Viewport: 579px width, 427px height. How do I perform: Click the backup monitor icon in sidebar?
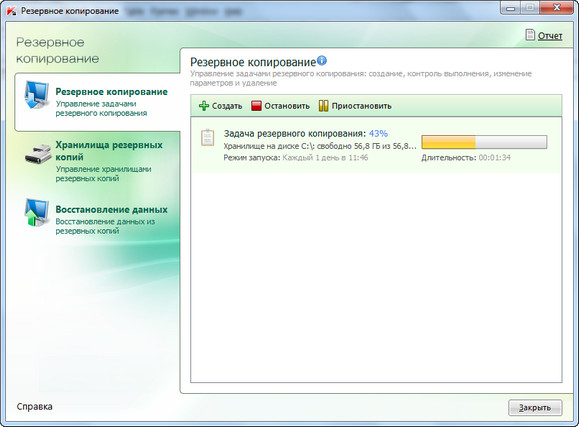tap(37, 95)
